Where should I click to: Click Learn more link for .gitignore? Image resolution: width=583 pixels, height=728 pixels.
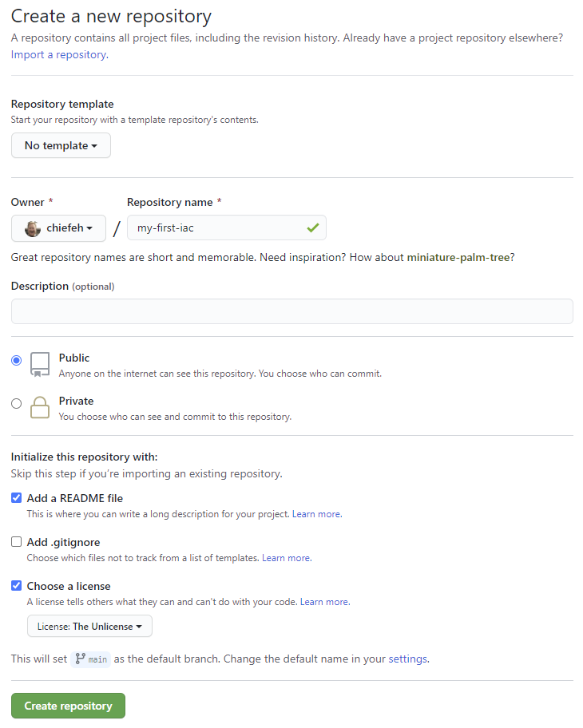tap(286, 558)
